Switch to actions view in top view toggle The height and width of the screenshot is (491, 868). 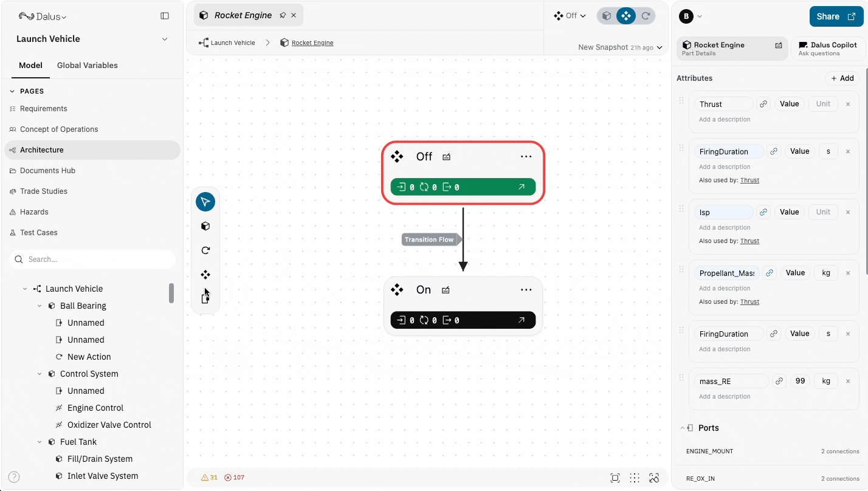point(646,16)
